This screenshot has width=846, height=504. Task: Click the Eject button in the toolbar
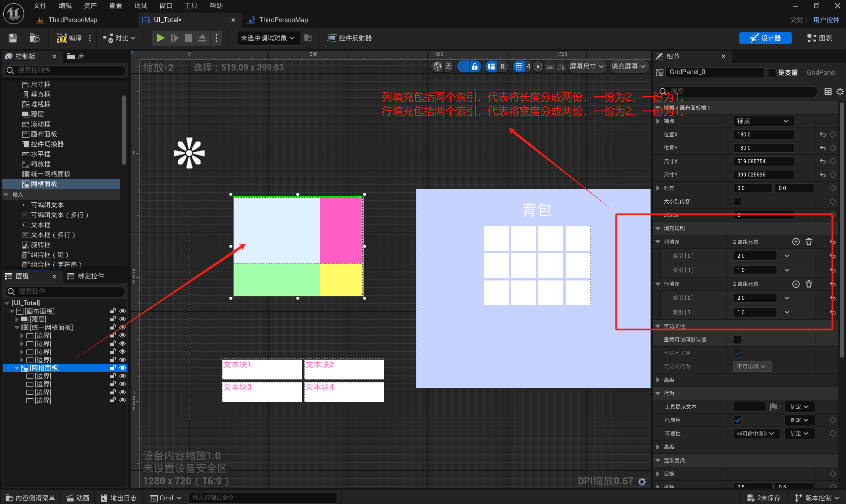point(202,38)
